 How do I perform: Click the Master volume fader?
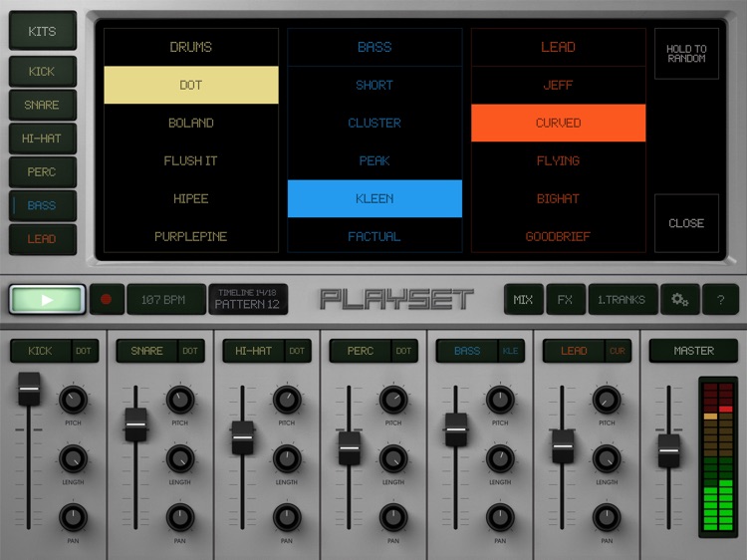(x=669, y=450)
